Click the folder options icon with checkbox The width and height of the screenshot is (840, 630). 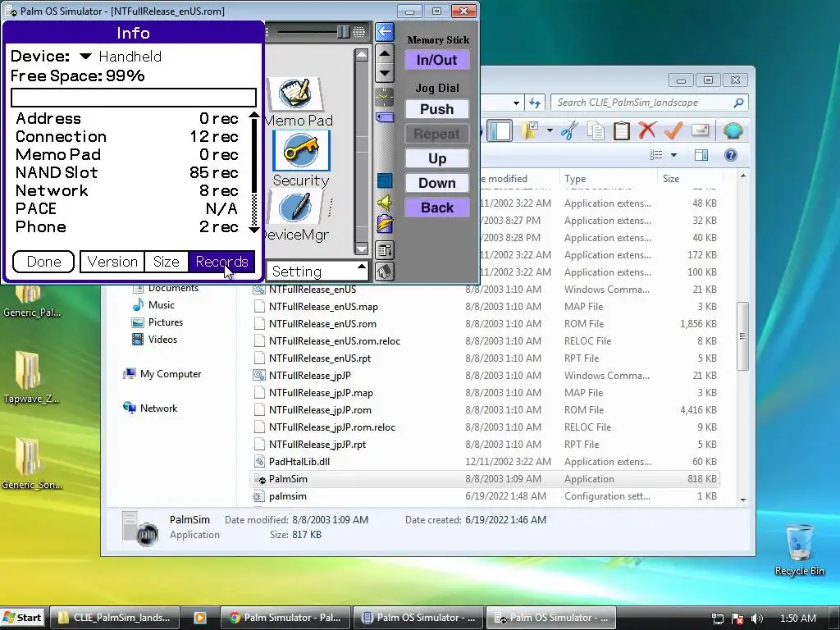531,130
